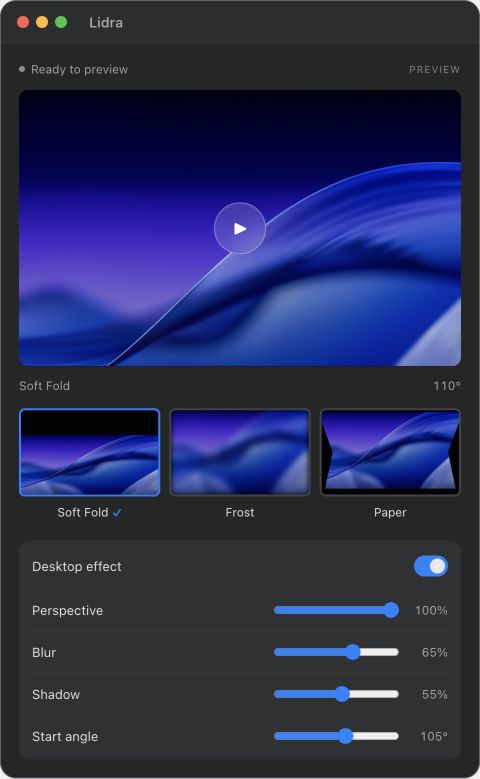
Task: Click the Lidra window title
Action: [106, 22]
